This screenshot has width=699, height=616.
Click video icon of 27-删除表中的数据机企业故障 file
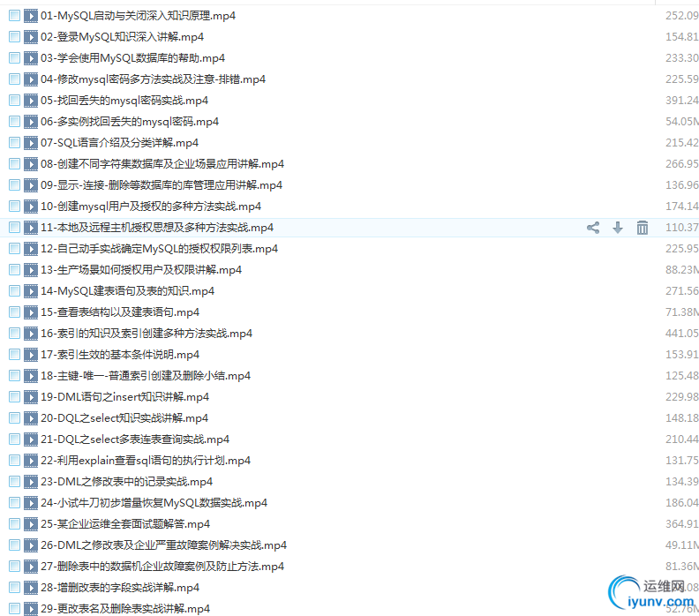pyautogui.click(x=31, y=567)
